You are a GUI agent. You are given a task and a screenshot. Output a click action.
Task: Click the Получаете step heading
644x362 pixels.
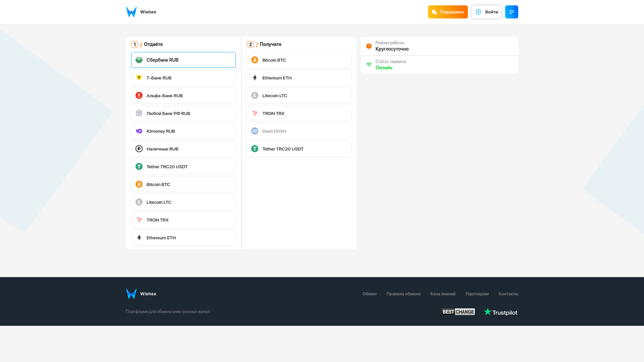pyautogui.click(x=270, y=44)
